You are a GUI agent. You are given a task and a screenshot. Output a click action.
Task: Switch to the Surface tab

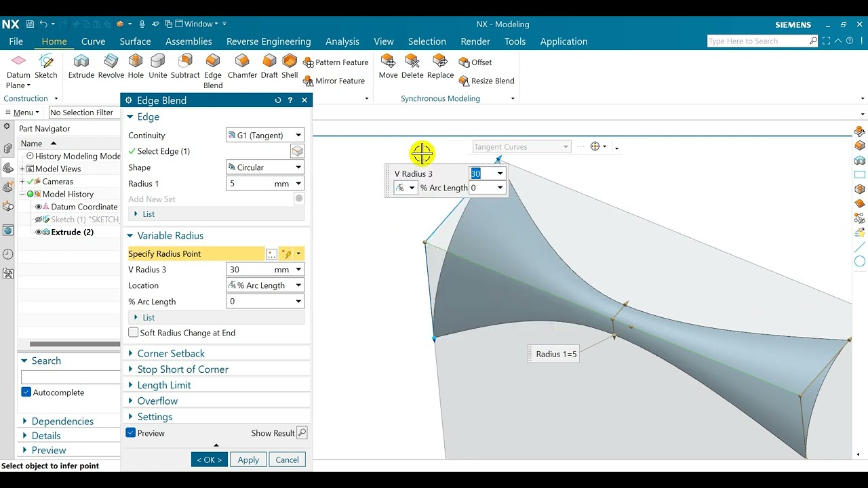135,41
